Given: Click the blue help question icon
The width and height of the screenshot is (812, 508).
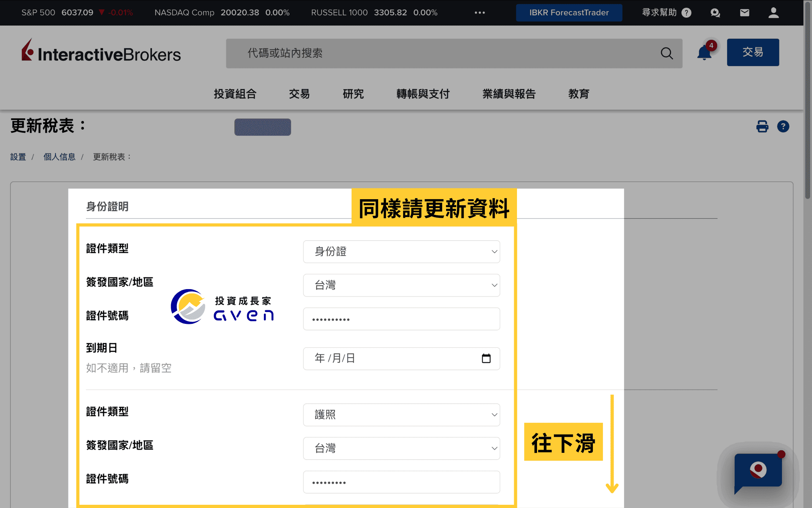Looking at the screenshot, I should click(783, 126).
